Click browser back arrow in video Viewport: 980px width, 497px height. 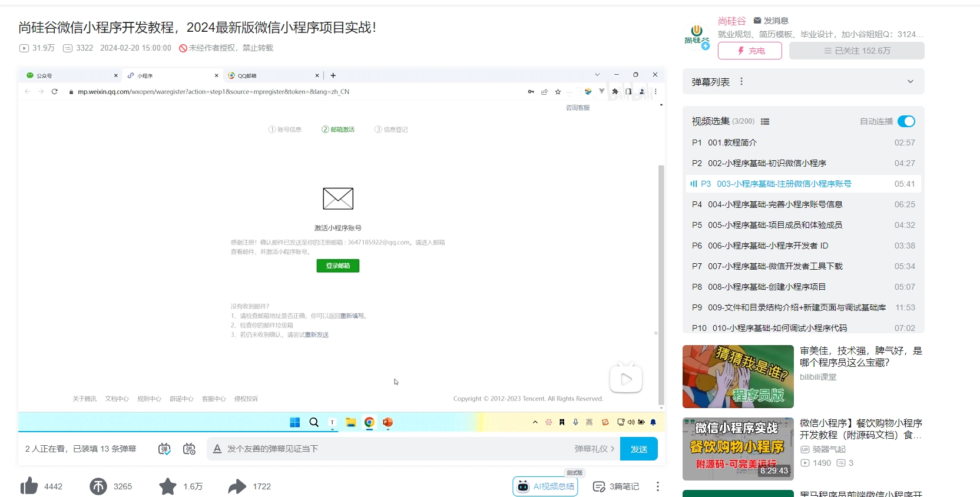(x=27, y=92)
